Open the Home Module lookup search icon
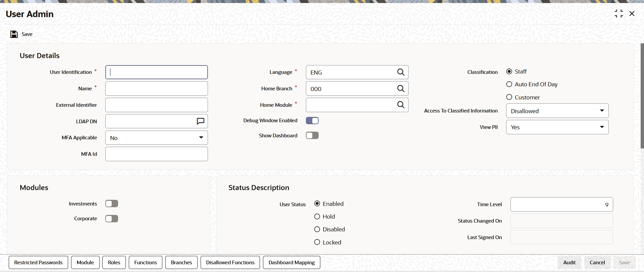 401,105
